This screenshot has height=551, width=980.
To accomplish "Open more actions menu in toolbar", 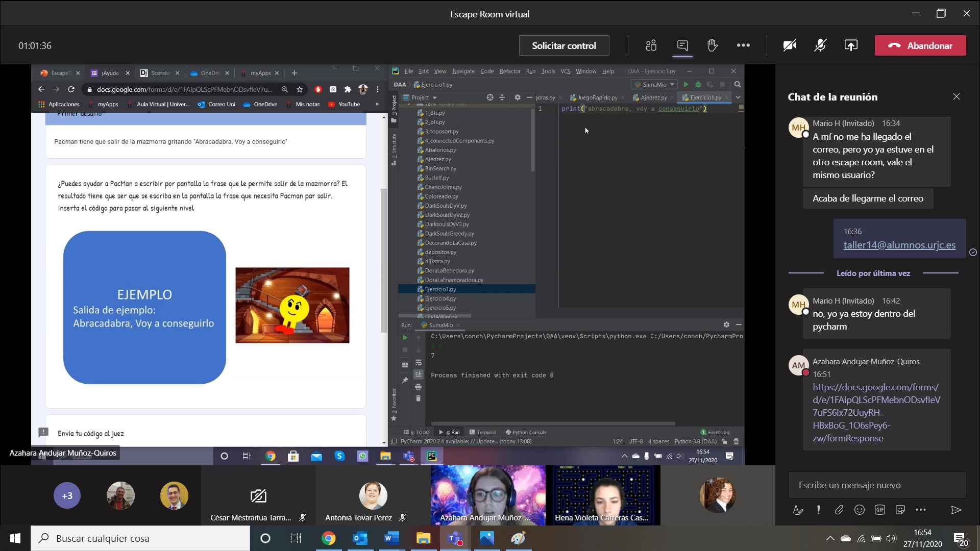I will (743, 45).
